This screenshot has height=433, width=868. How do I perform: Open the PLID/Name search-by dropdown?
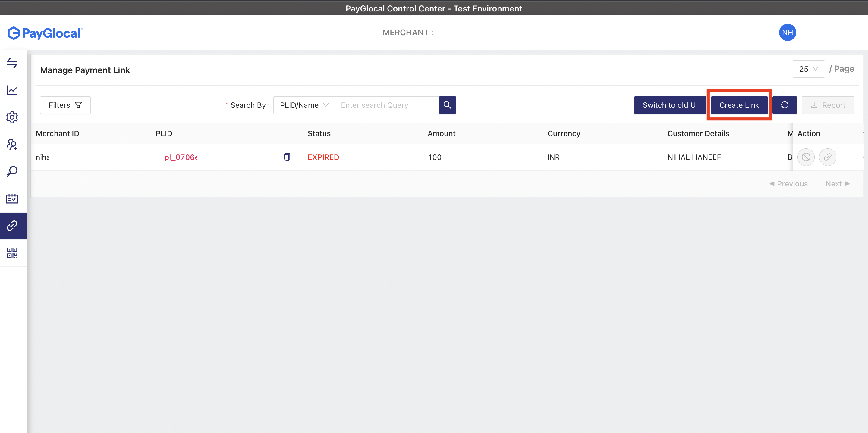303,105
